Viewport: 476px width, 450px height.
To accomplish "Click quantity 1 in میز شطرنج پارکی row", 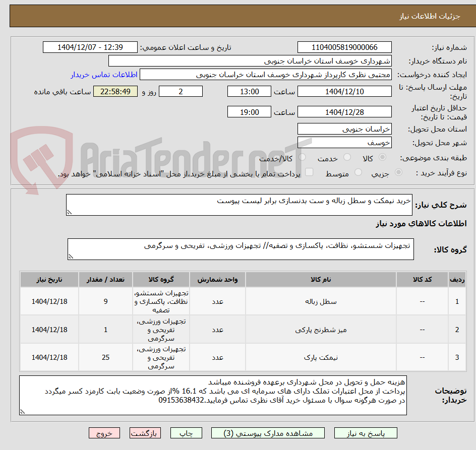I will click(x=105, y=330).
